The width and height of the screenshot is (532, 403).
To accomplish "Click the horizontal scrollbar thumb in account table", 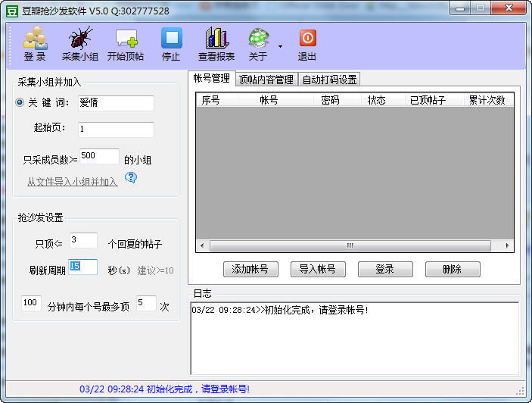I will click(350, 245).
